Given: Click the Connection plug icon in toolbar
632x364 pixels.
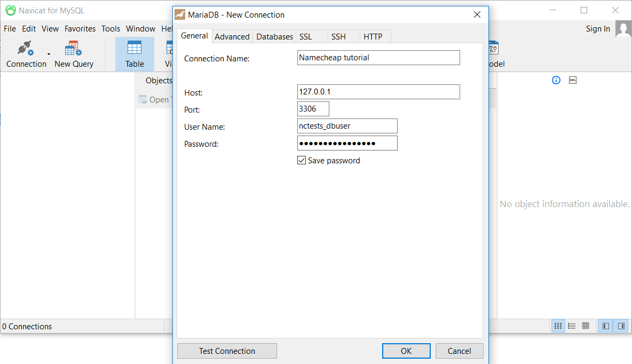Looking at the screenshot, I should tap(26, 48).
